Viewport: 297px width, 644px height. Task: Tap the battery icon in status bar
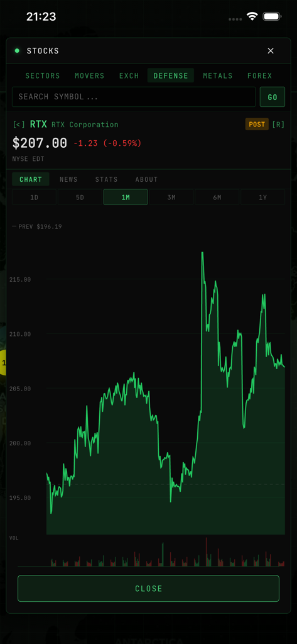click(x=271, y=16)
